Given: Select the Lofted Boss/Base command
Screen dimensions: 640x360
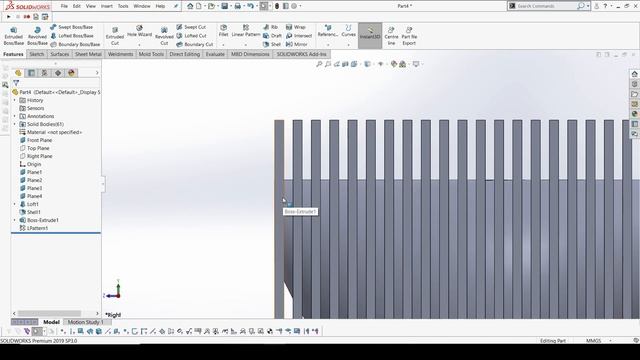Looking at the screenshot, I should click(72, 36).
